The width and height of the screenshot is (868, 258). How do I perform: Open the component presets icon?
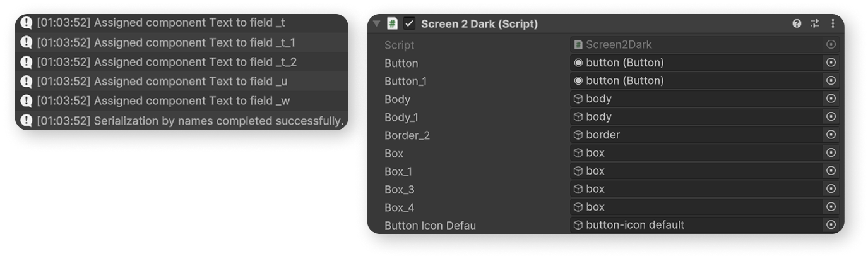point(815,23)
